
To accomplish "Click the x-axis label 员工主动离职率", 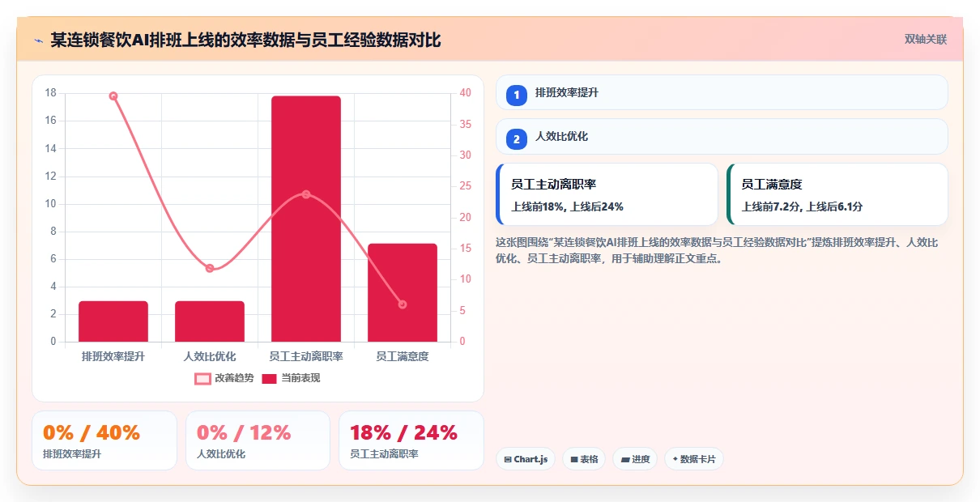I will tap(306, 356).
